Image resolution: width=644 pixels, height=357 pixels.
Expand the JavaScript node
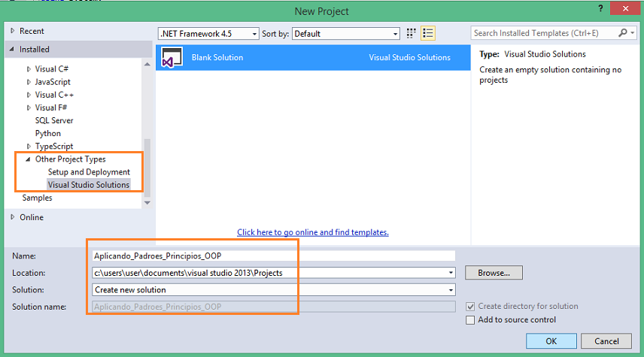coord(29,82)
